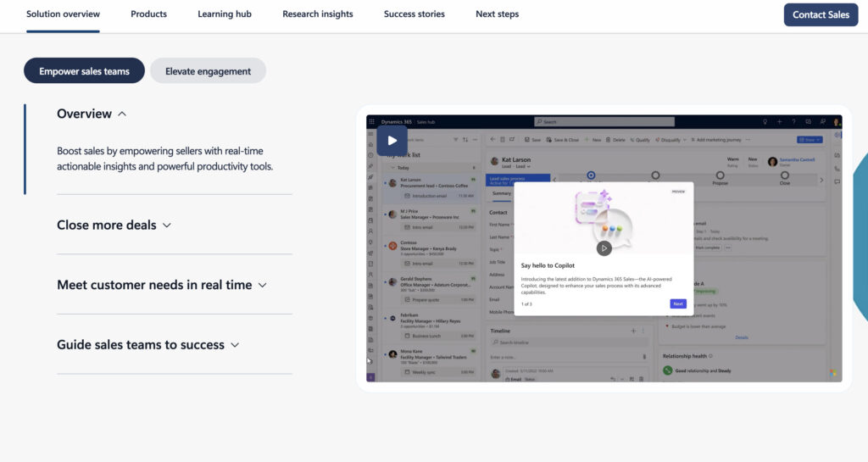Click the Save & Close command in preview
Viewport: 868px width, 462px height.
click(x=563, y=140)
